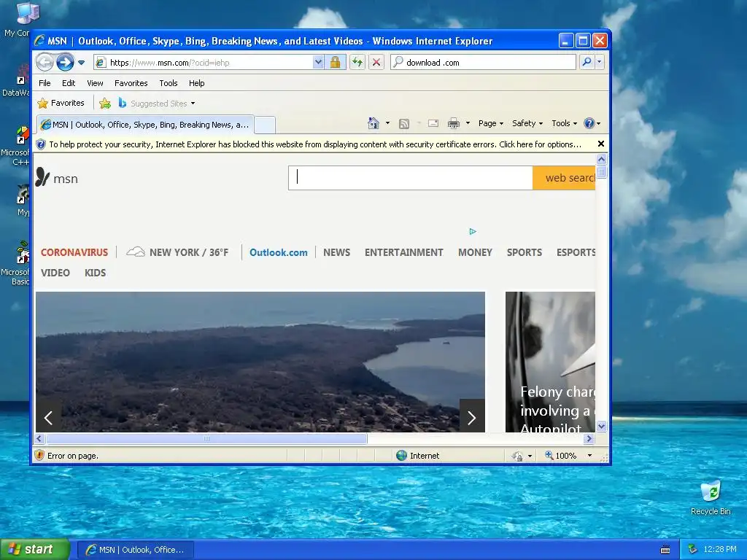Expand the address bar history dropdown

click(x=318, y=63)
